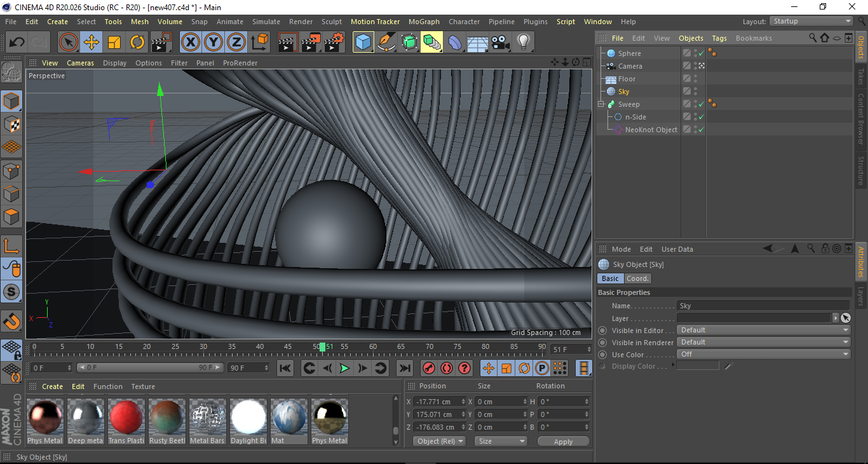Add a Cube primitive object
This screenshot has width=868, height=464.
click(363, 43)
